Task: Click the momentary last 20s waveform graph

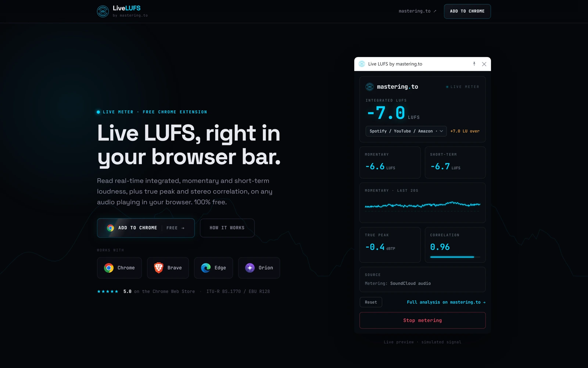Action: tap(423, 205)
